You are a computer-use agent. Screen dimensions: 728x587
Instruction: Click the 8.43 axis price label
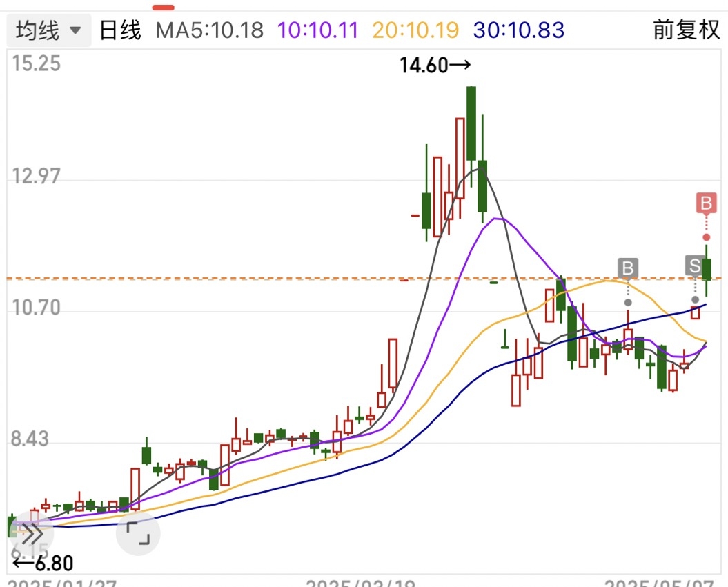click(x=30, y=439)
